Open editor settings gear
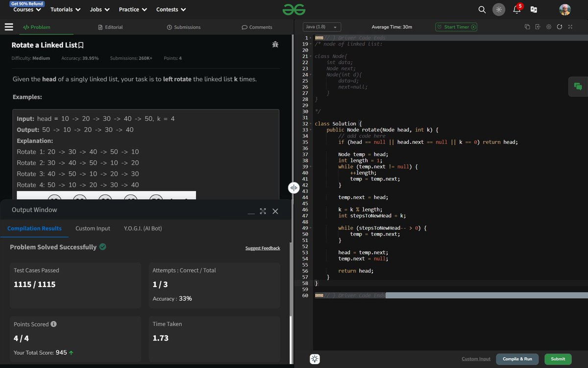This screenshot has height=368, width=588. (549, 27)
